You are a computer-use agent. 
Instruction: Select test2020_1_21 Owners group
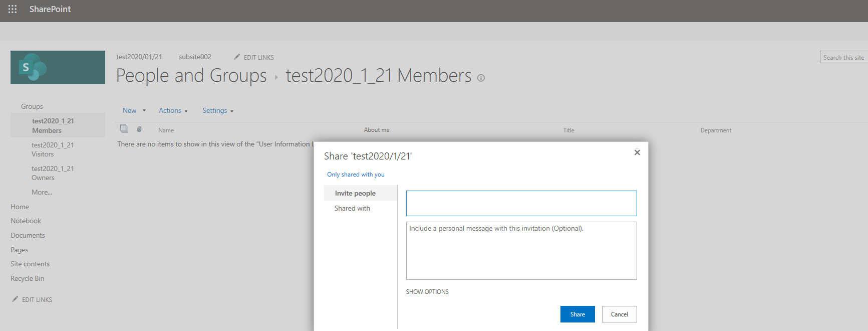[x=53, y=173]
